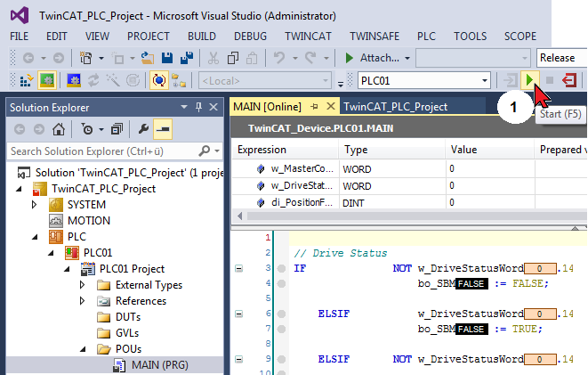The height and width of the screenshot is (375, 588).
Task: Toggle the Preview Selected Items button
Action: pos(162,128)
